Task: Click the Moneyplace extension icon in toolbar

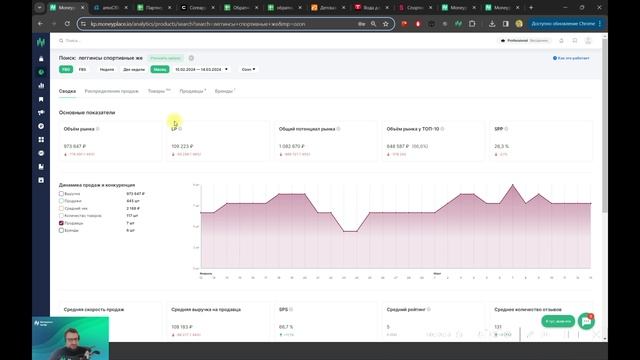Action: click(458, 24)
